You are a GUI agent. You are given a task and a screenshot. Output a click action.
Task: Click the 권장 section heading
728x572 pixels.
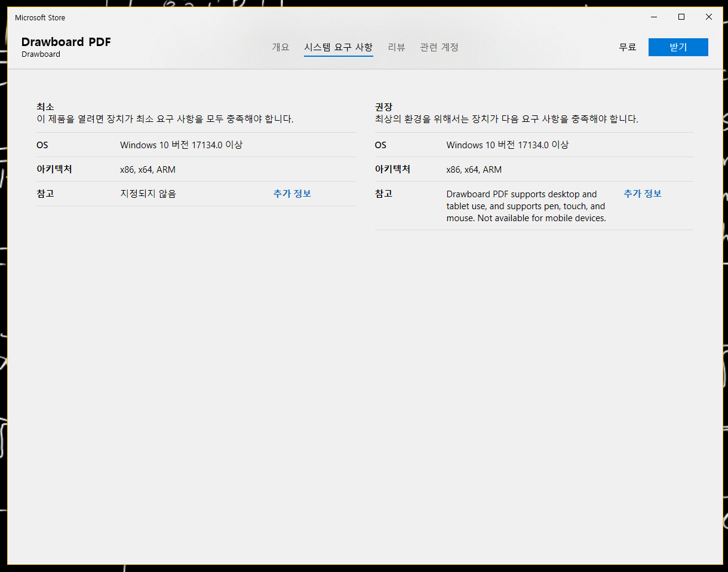pos(384,107)
